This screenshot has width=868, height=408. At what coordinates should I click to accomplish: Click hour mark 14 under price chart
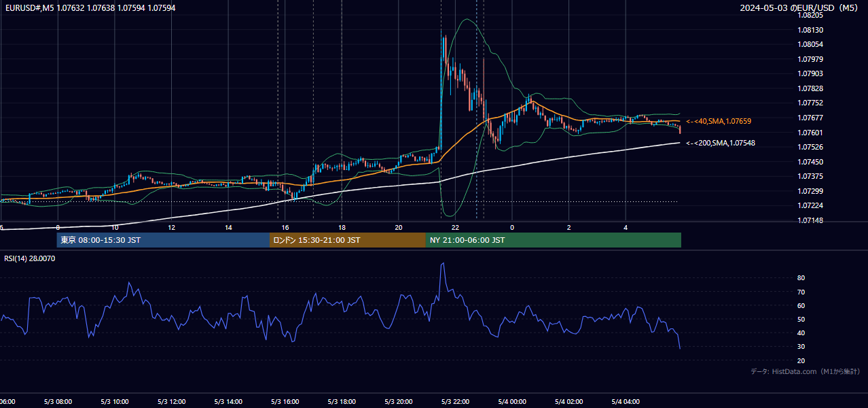click(x=228, y=227)
